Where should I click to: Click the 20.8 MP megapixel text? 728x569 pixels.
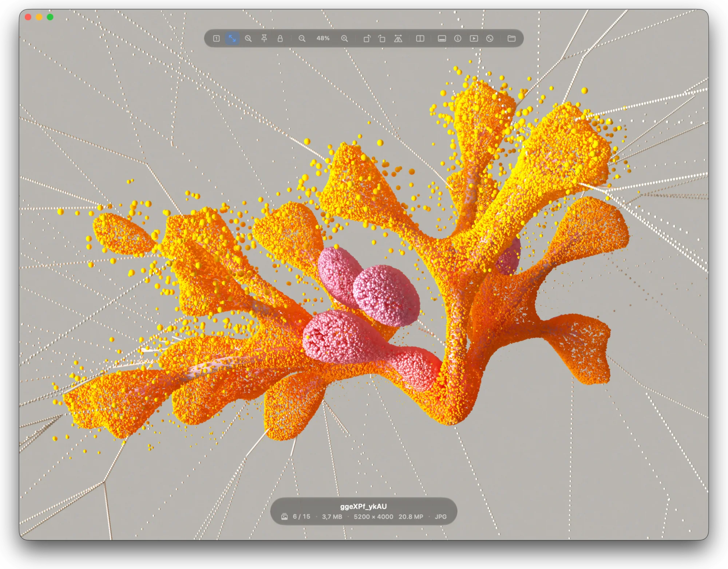[411, 517]
